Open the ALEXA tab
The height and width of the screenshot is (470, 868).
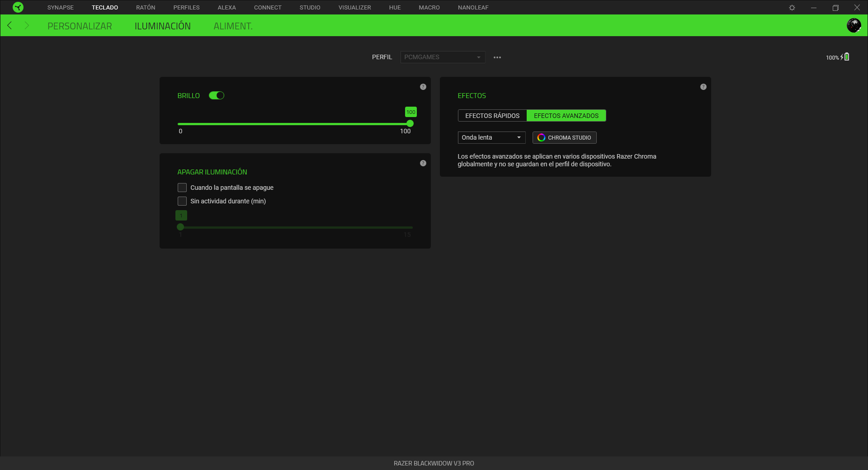pos(226,8)
